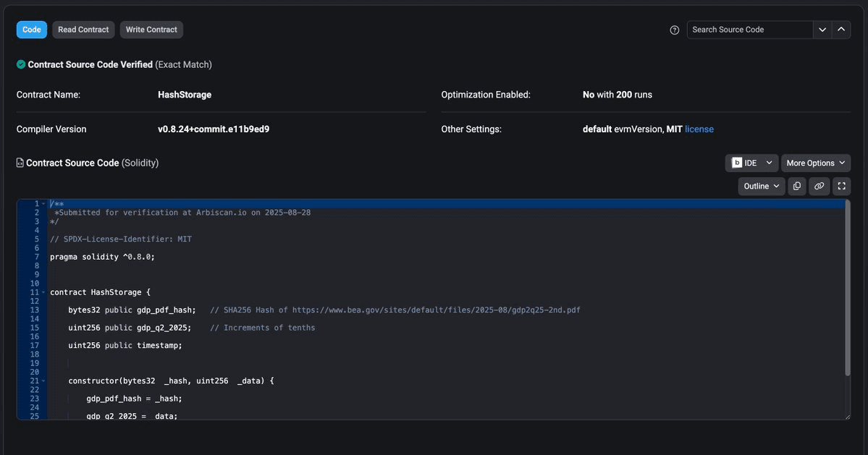The height and width of the screenshot is (455, 868).
Task: Click the bea.gov PDF URL comment
Action: pyautogui.click(x=437, y=310)
